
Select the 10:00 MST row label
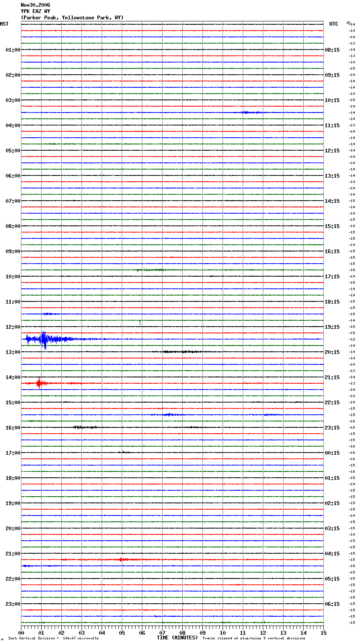click(x=13, y=277)
